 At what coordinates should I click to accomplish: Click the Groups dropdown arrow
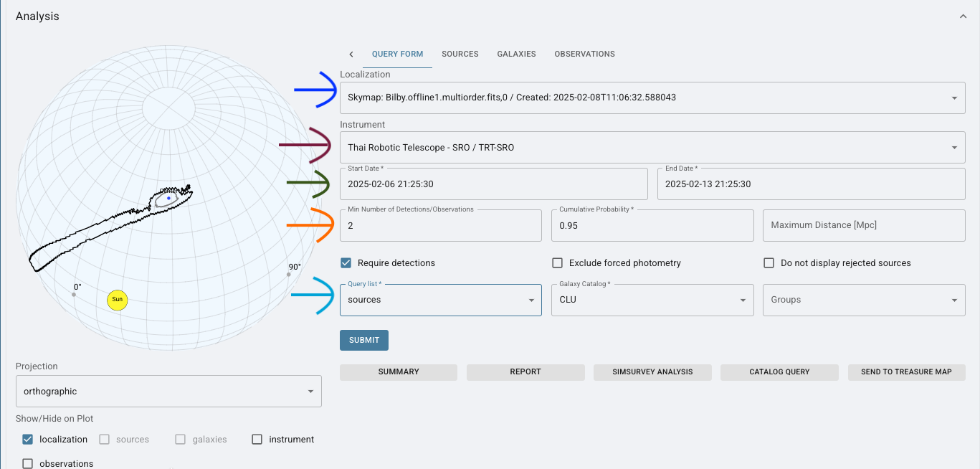click(x=953, y=300)
